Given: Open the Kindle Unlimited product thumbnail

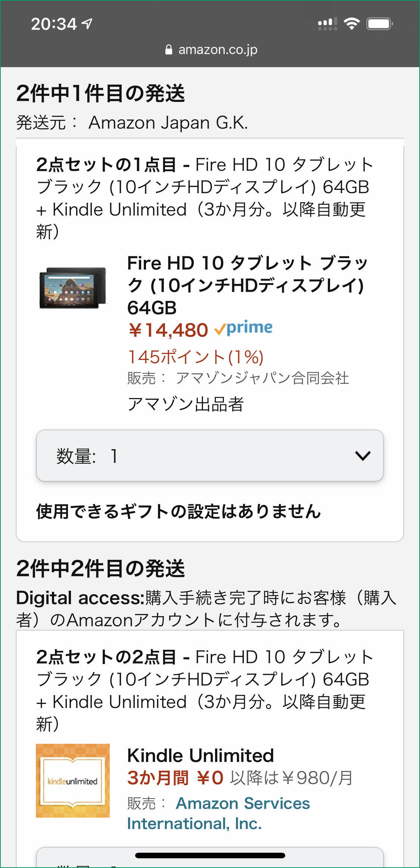Looking at the screenshot, I should click(x=73, y=780).
